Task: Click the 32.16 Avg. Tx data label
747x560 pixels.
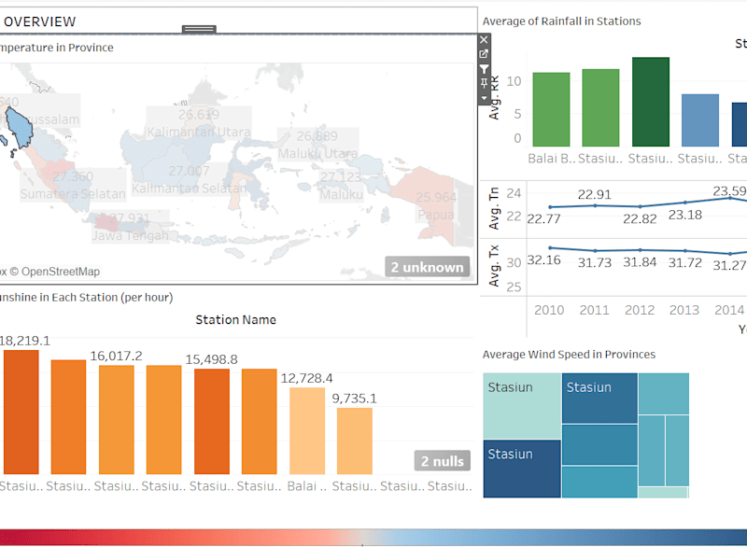Action: (x=544, y=260)
